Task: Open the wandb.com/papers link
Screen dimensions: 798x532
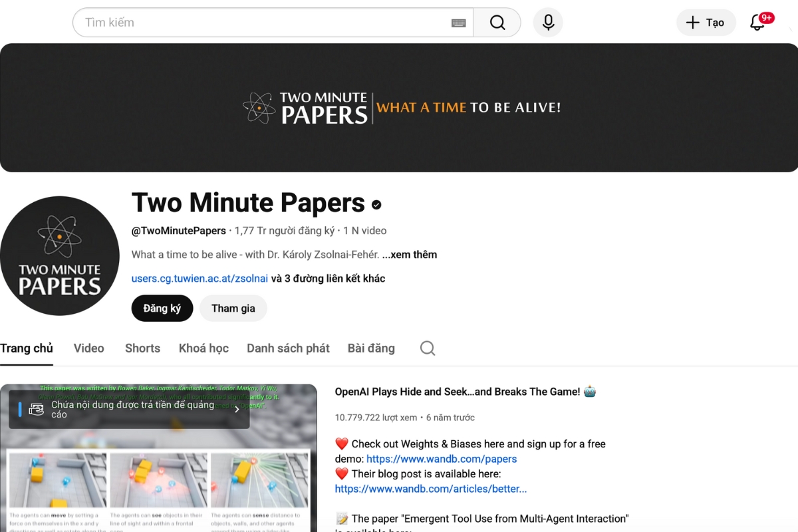Action: [x=442, y=459]
